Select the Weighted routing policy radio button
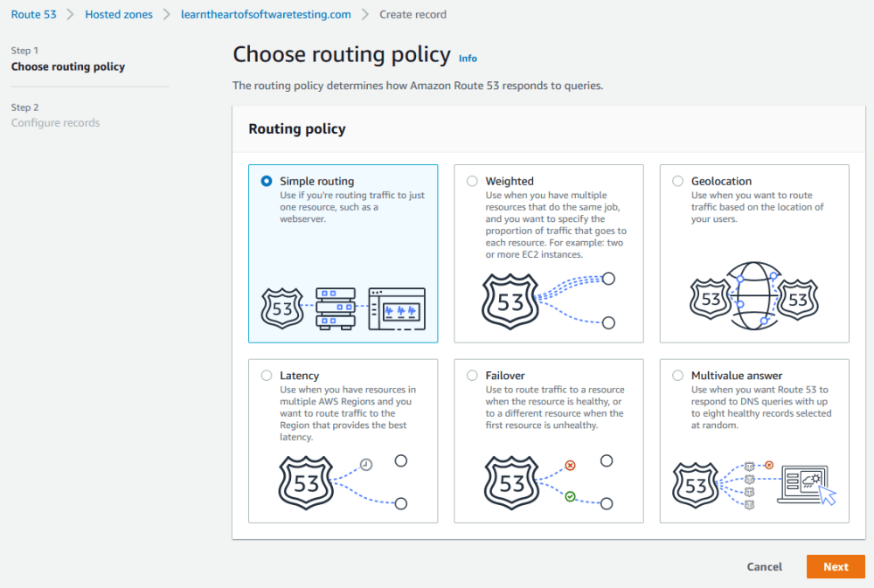The height and width of the screenshot is (588, 874). 472,181
